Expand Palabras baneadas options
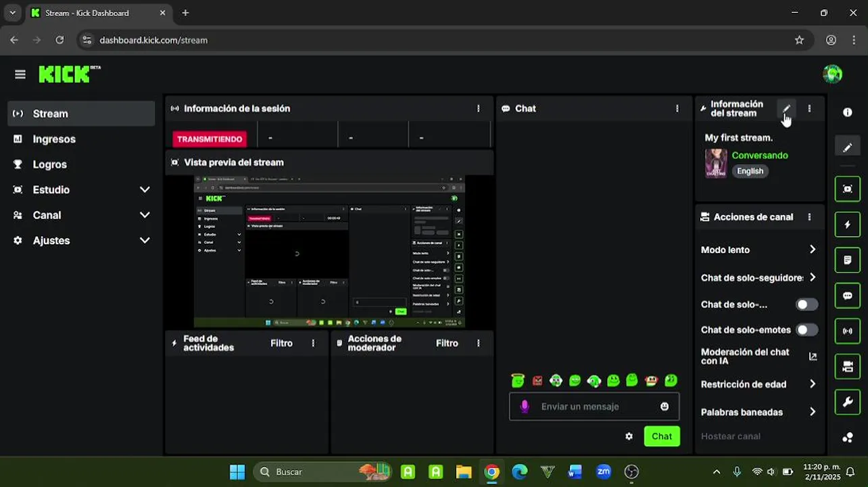Viewport: 868px width, 487px height. click(813, 412)
